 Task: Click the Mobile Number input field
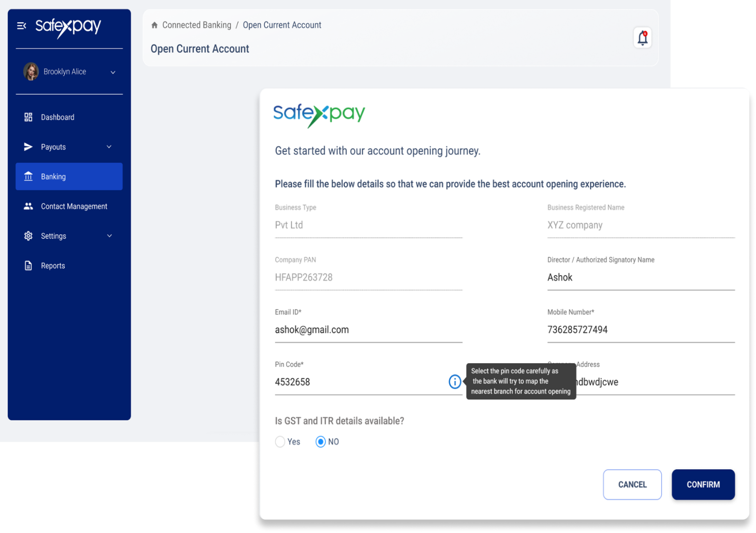point(640,330)
